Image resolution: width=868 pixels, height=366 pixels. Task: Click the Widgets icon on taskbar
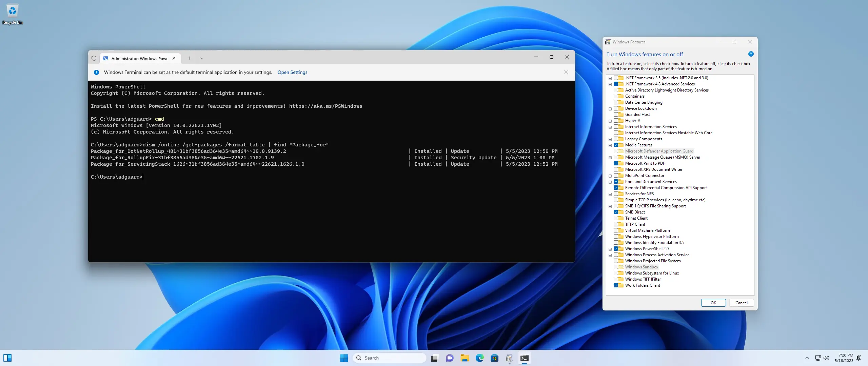(x=7, y=358)
